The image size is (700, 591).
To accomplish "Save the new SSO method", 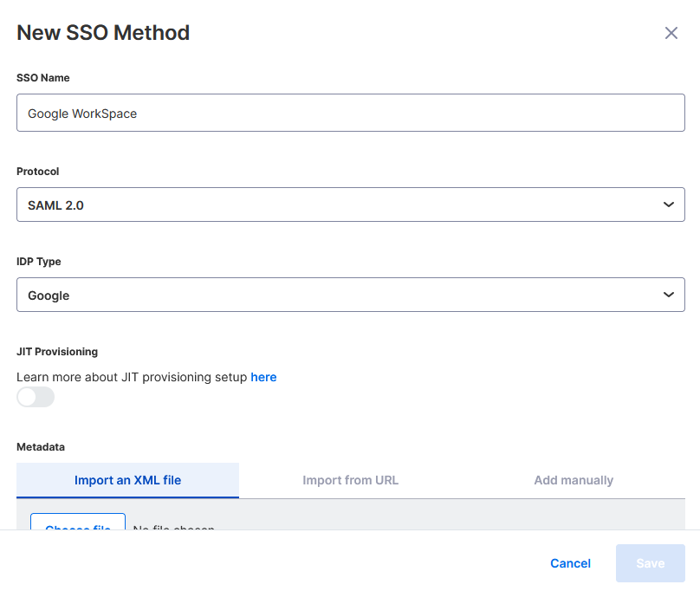I will point(650,563).
